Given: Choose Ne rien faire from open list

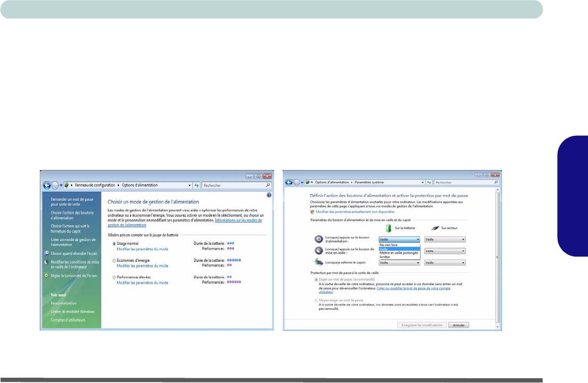Looking at the screenshot, I should pyautogui.click(x=389, y=245).
